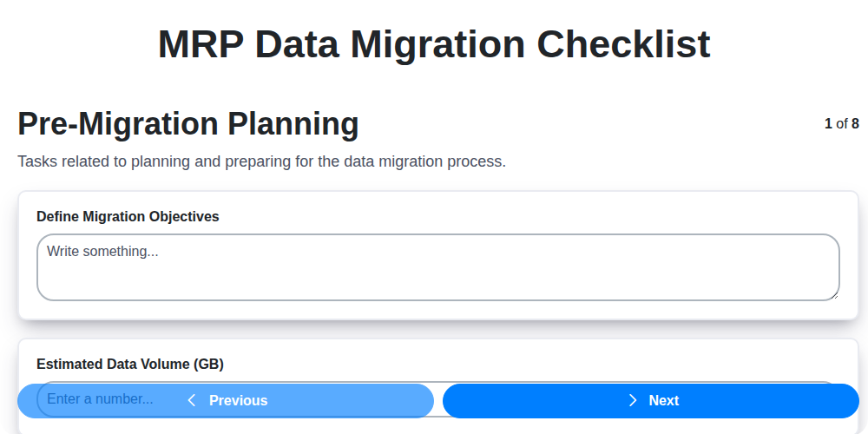Click the "MRP Data Migration Checklist" title
Viewport: 868px width, 434px height.
434,44
